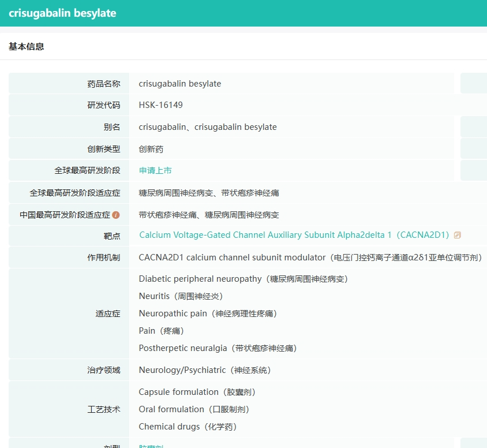
Task: Click the Capsule formulation technology entry
Action: [197, 392]
